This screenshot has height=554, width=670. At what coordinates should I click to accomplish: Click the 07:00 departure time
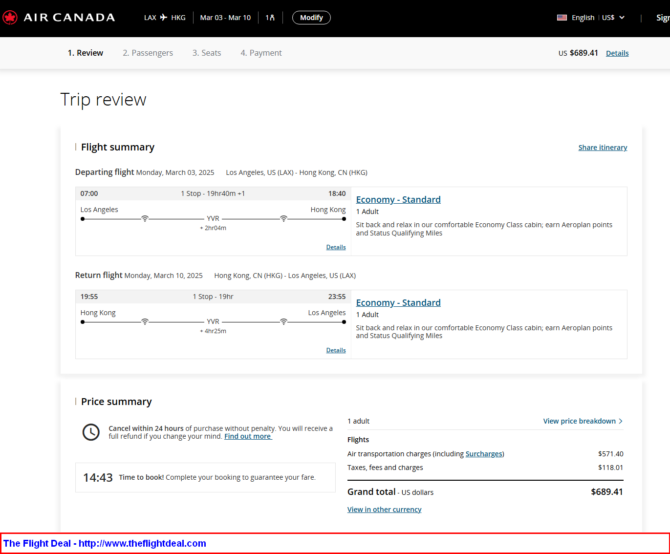(x=89, y=193)
